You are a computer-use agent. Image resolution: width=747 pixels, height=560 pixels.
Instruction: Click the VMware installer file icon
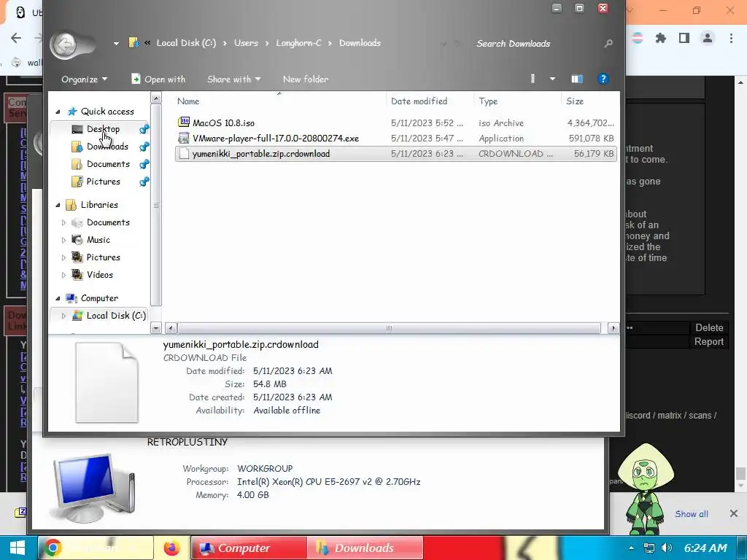tap(183, 138)
